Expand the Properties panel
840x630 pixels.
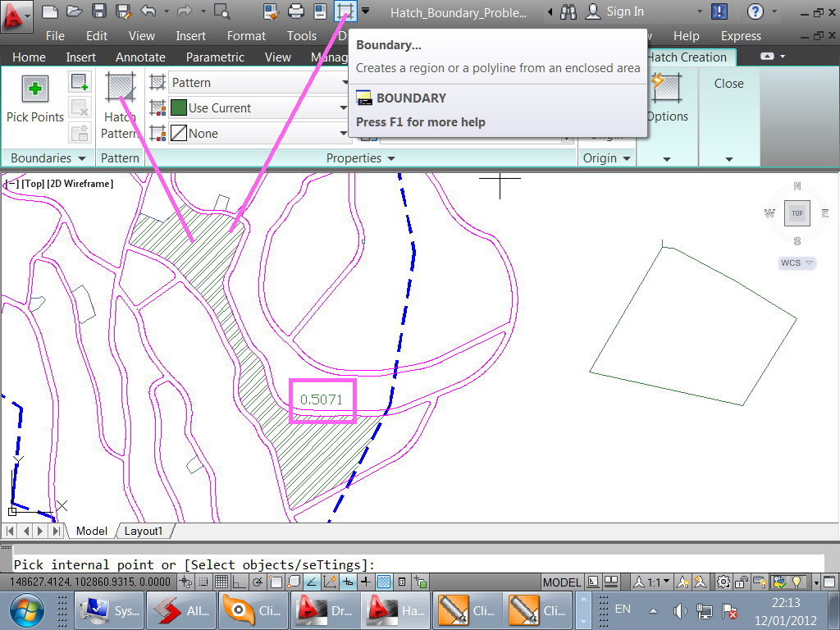361,158
